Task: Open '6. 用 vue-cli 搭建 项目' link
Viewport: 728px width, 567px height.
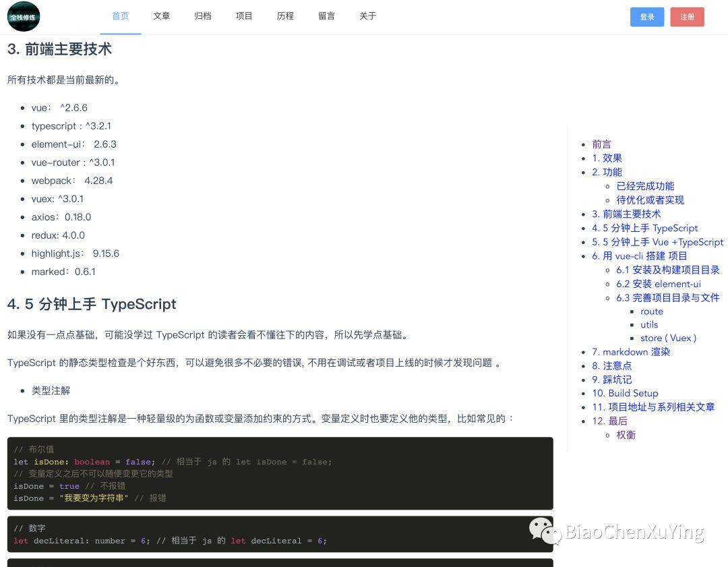Action: point(639,256)
